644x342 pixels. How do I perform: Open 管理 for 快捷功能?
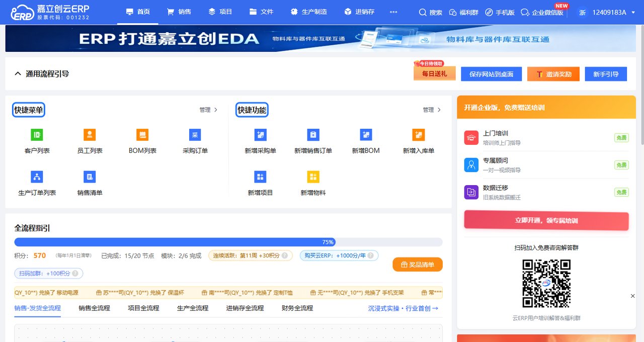click(432, 110)
